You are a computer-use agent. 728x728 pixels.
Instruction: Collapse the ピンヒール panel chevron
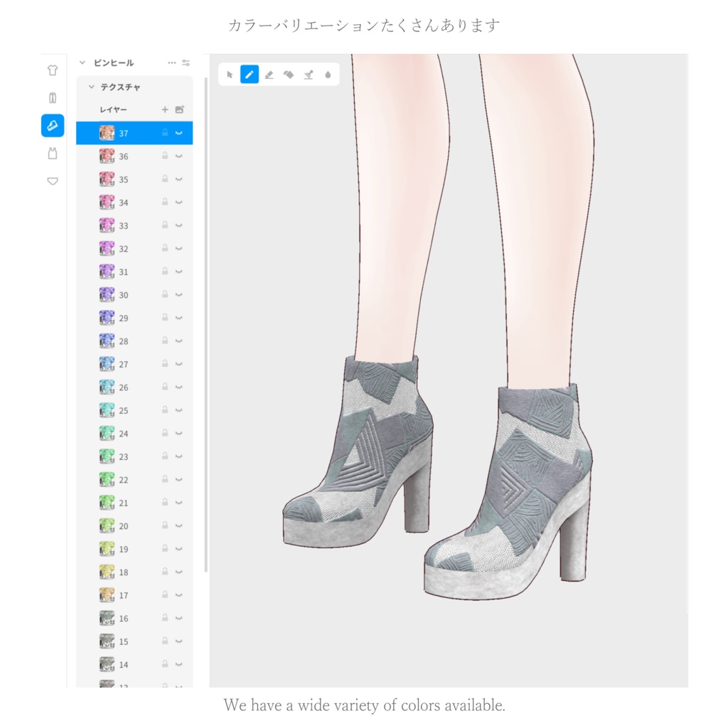(x=82, y=63)
